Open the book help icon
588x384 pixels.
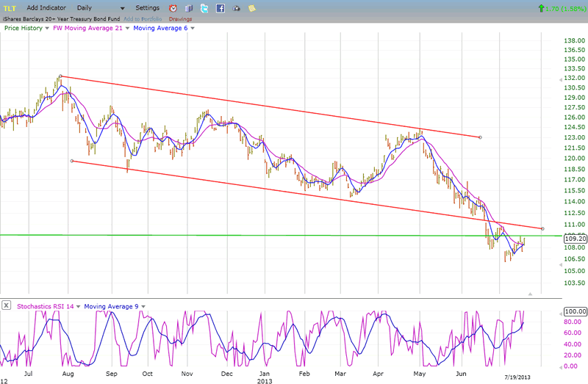coord(188,8)
